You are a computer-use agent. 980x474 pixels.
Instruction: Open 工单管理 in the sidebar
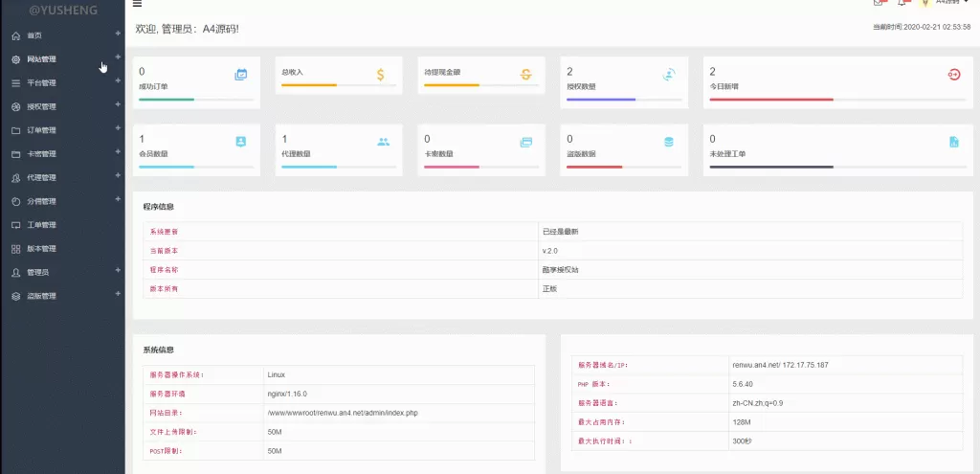point(41,225)
